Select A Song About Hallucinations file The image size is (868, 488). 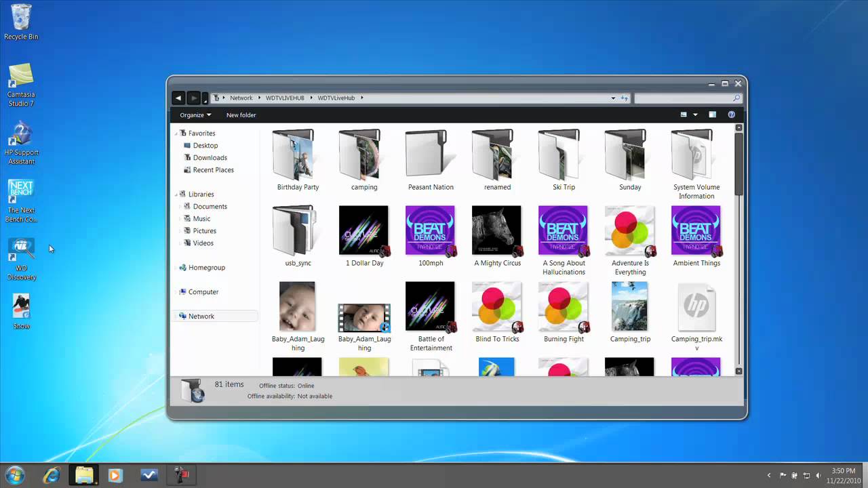[564, 230]
